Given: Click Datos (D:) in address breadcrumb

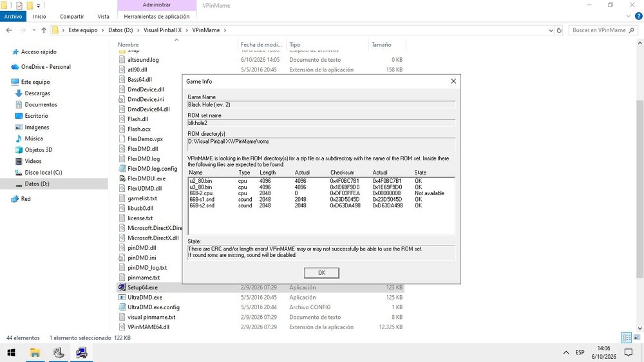Looking at the screenshot, I should click(x=120, y=30).
